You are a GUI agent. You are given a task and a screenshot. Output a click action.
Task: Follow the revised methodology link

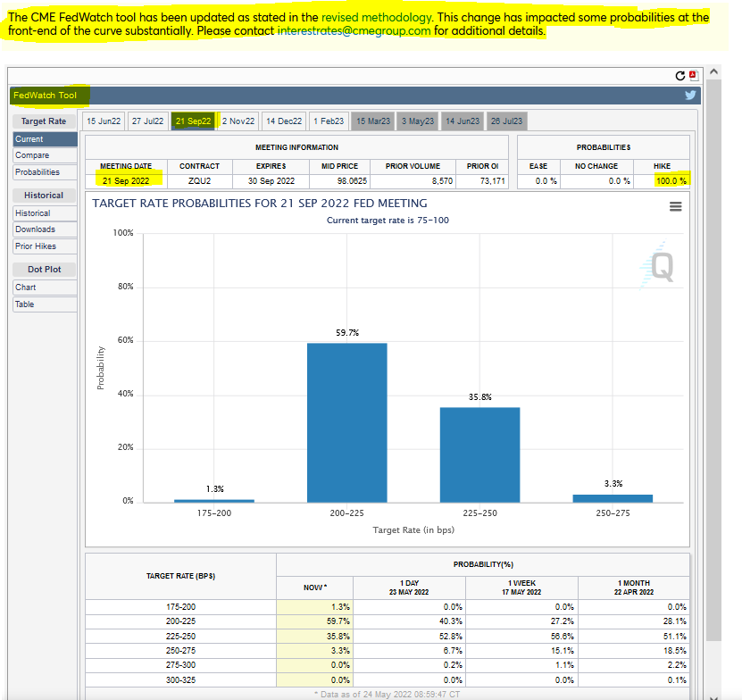pyautogui.click(x=377, y=18)
